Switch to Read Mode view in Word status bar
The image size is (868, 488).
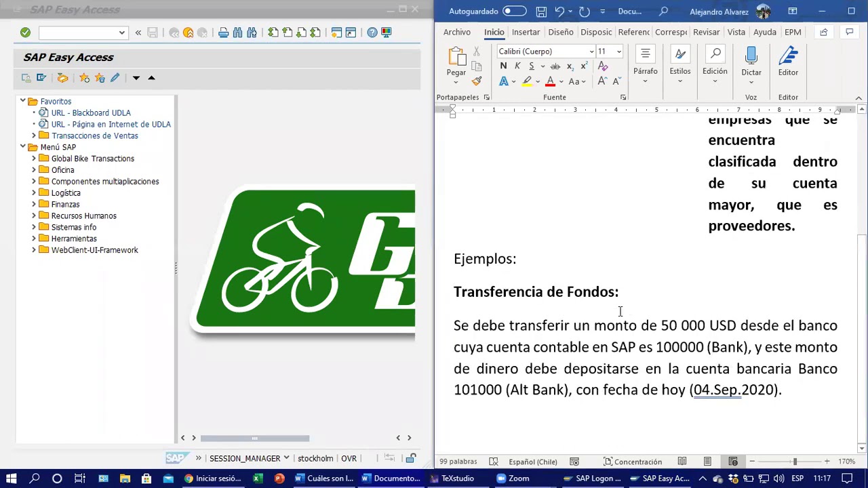(682, 462)
